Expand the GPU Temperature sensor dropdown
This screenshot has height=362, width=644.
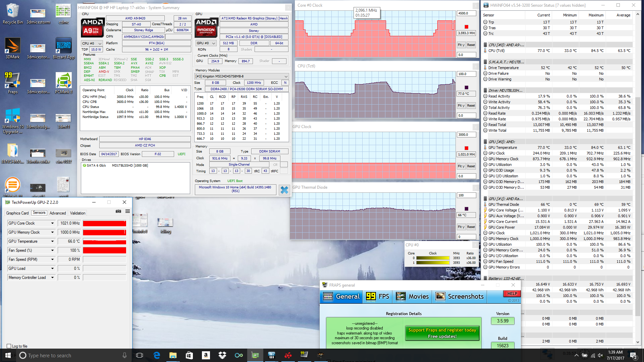click(x=52, y=241)
